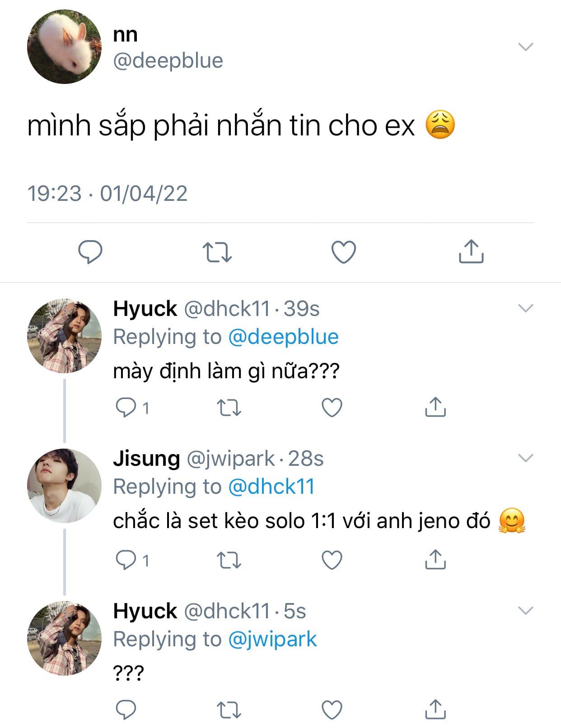Like Jisung's reply about jeno

point(332,560)
